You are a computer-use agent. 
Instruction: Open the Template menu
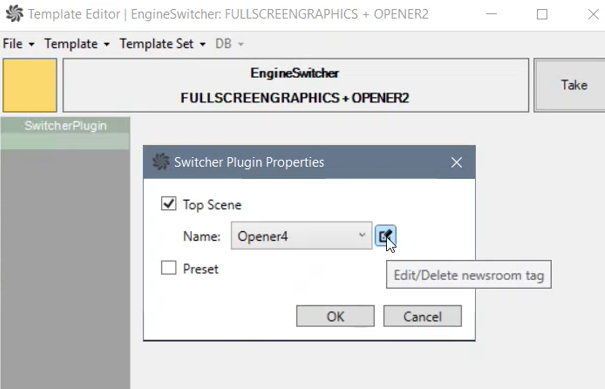click(x=76, y=44)
